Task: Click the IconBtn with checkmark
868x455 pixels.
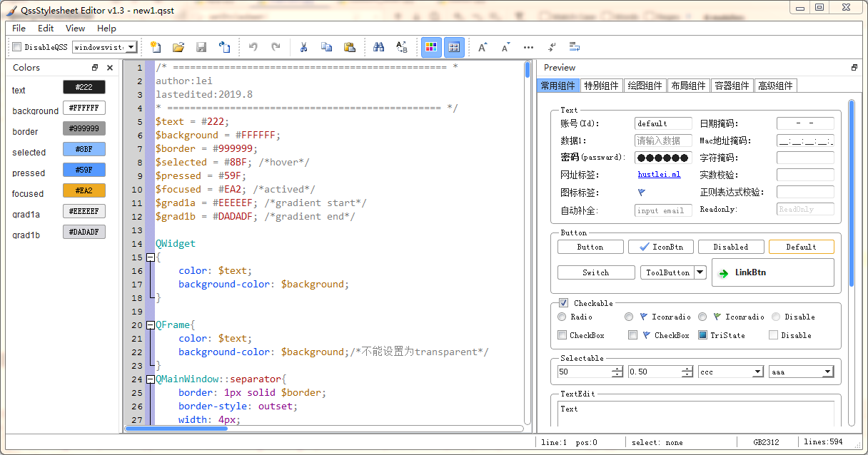Action: point(660,247)
